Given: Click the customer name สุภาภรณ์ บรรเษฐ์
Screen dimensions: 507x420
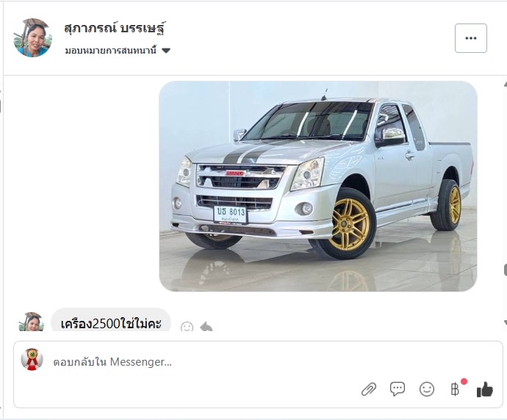Looking at the screenshot, I should 115,28.
